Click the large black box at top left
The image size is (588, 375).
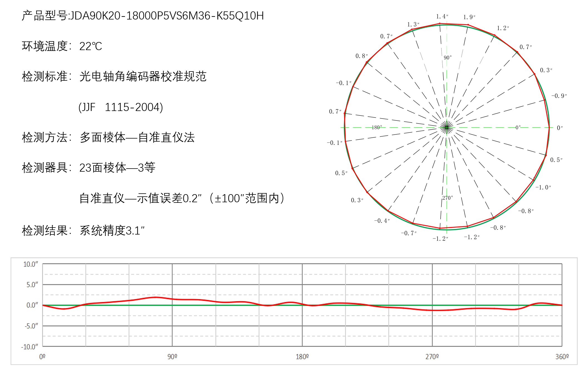[x=62, y=46]
